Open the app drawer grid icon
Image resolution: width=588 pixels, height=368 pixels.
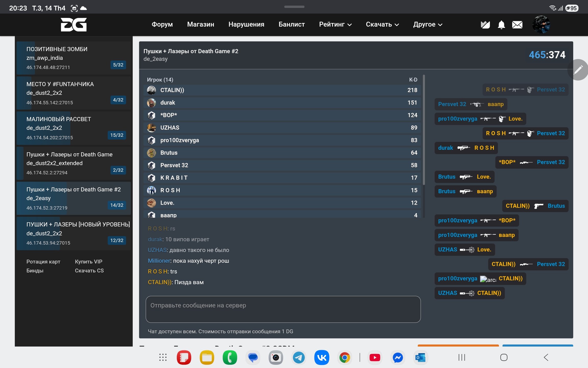tap(163, 358)
